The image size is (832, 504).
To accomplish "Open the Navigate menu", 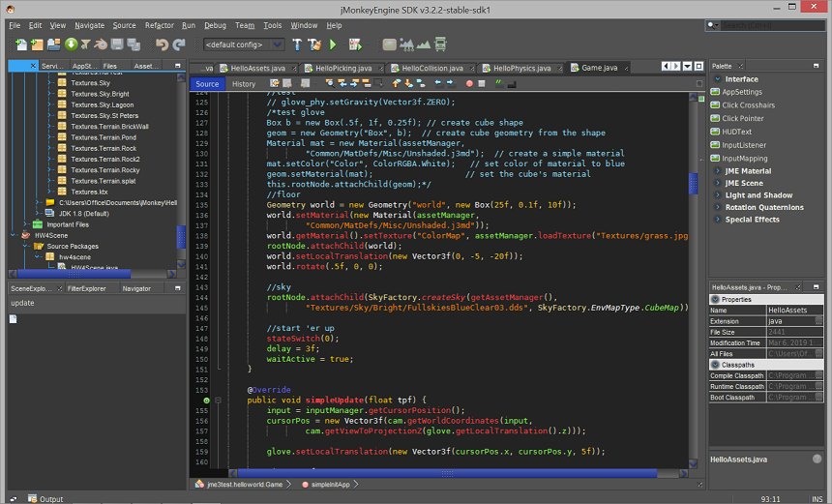I will pyautogui.click(x=89, y=25).
